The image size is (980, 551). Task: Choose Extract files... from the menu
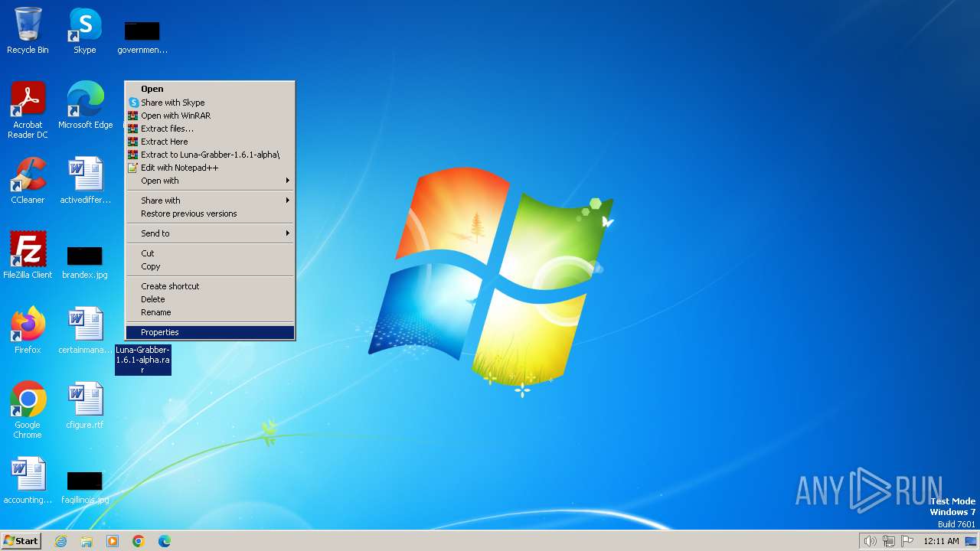210,129
